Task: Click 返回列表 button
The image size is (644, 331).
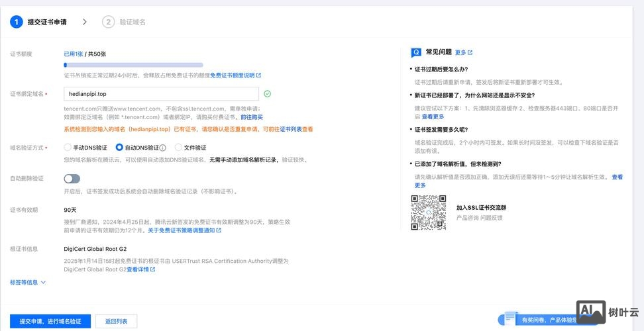Action: coord(116,321)
